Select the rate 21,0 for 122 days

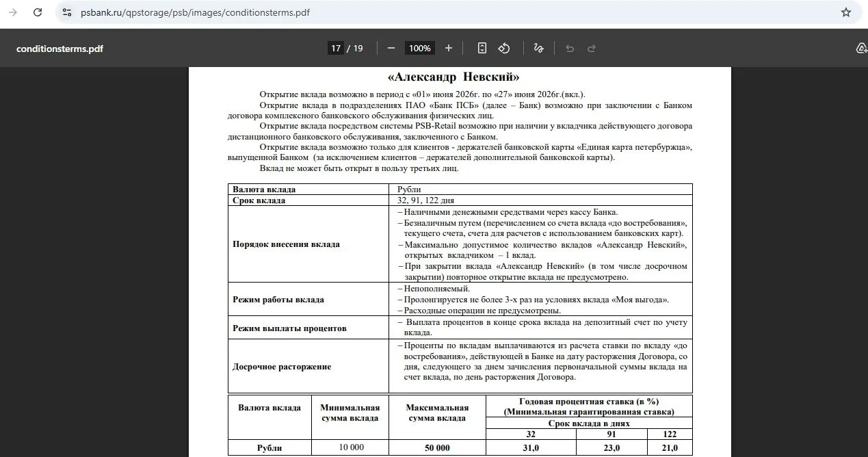tap(669, 448)
